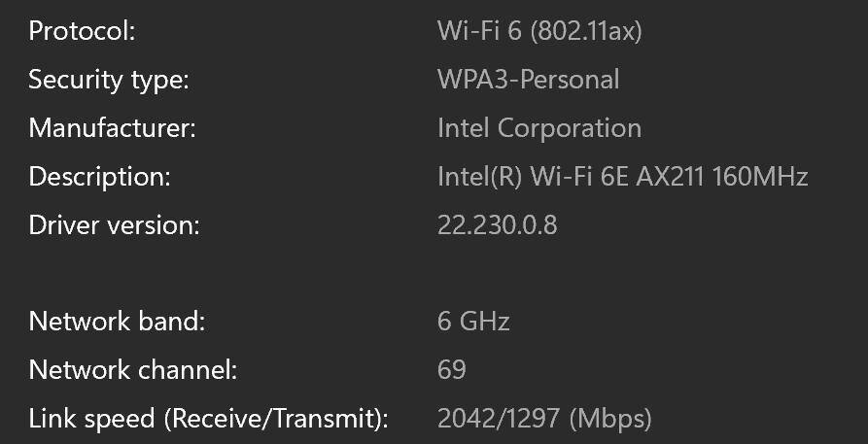This screenshot has width=868, height=444.
Task: Click the Network band label
Action: tap(117, 322)
